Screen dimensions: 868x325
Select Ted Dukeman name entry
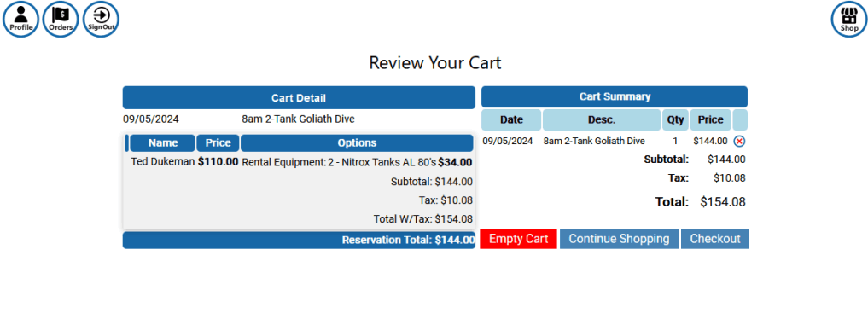pyautogui.click(x=163, y=162)
